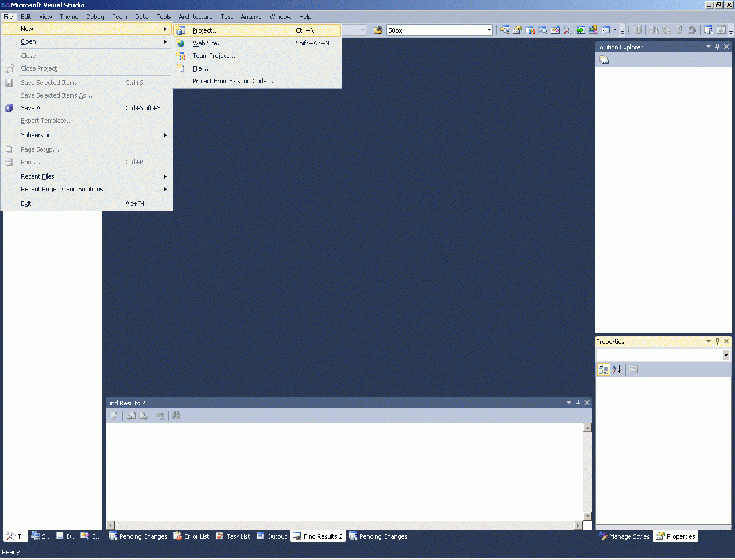Screen dimensions: 735x560
Task: Click Exit in the File menu
Action: 87,203
